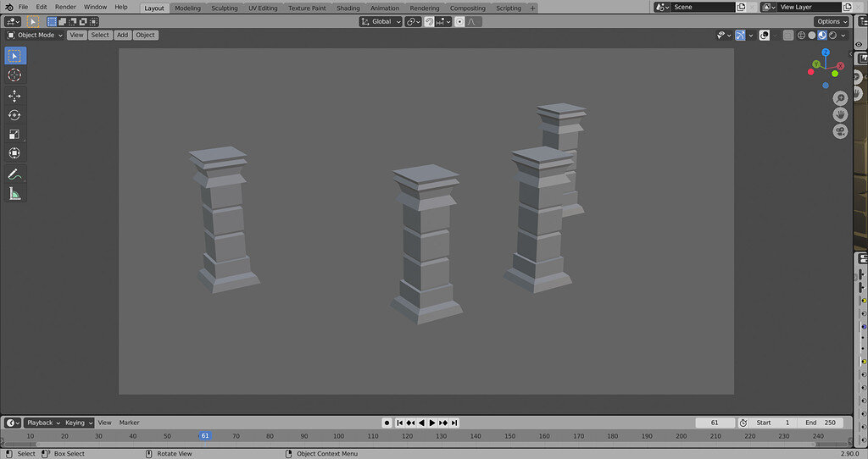Viewport: 868px width, 459px height.
Task: Switch to the Sculpting workspace tab
Action: [x=225, y=8]
